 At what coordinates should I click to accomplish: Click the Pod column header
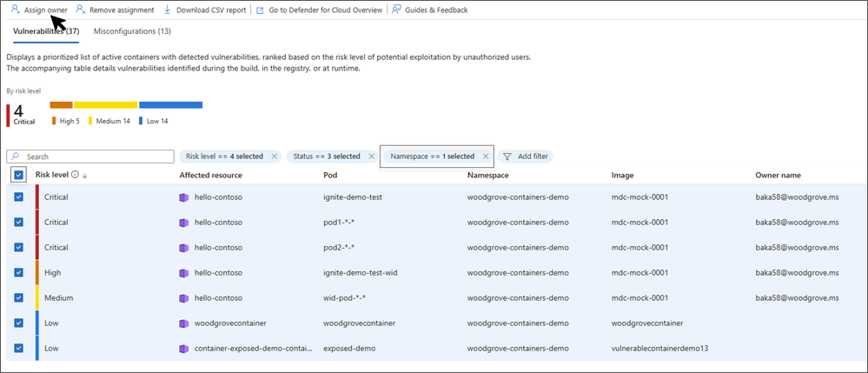330,175
